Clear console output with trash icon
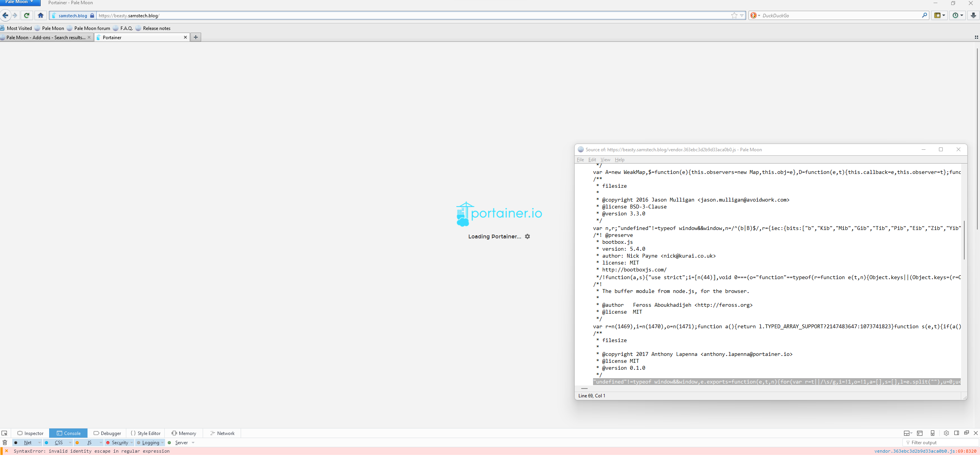 (5, 442)
